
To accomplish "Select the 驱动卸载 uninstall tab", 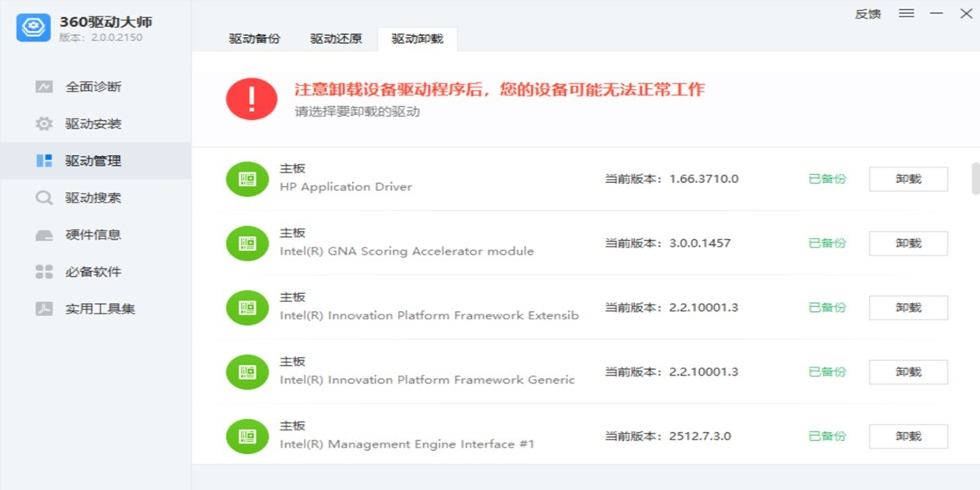I will [417, 38].
